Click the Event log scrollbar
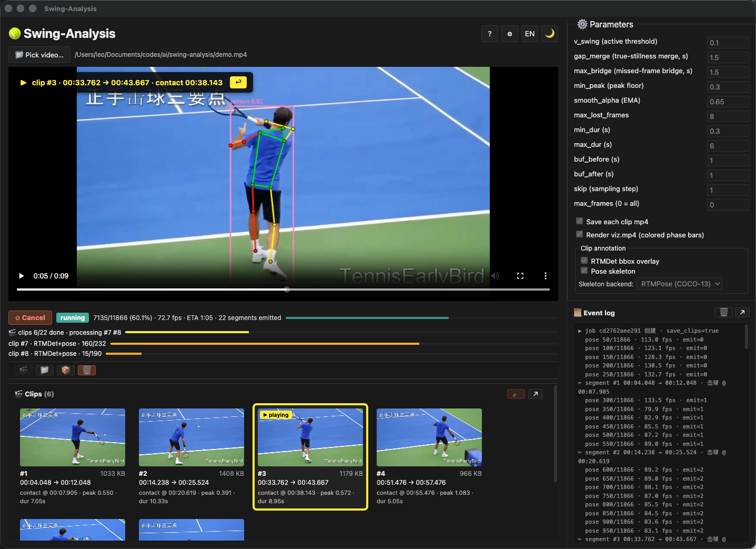This screenshot has height=549, width=756. [747, 337]
